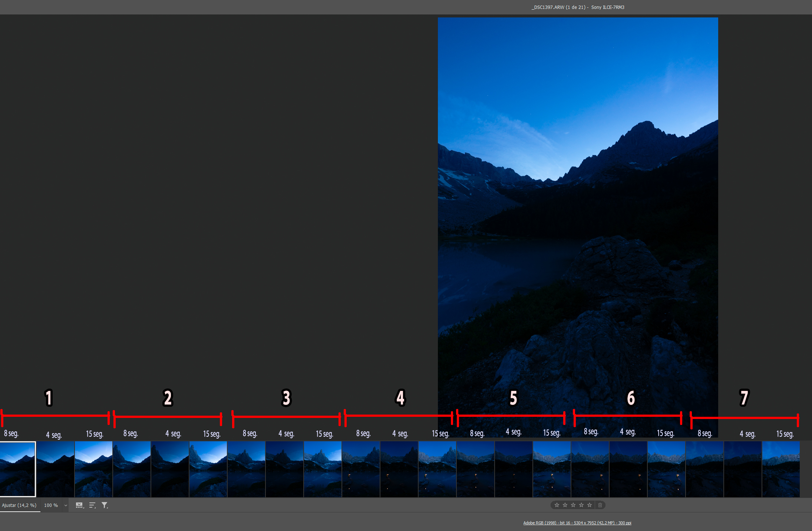Screen dimensions: 812x531
Task: Click the main mountain lake preview image
Action: [x=578, y=222]
